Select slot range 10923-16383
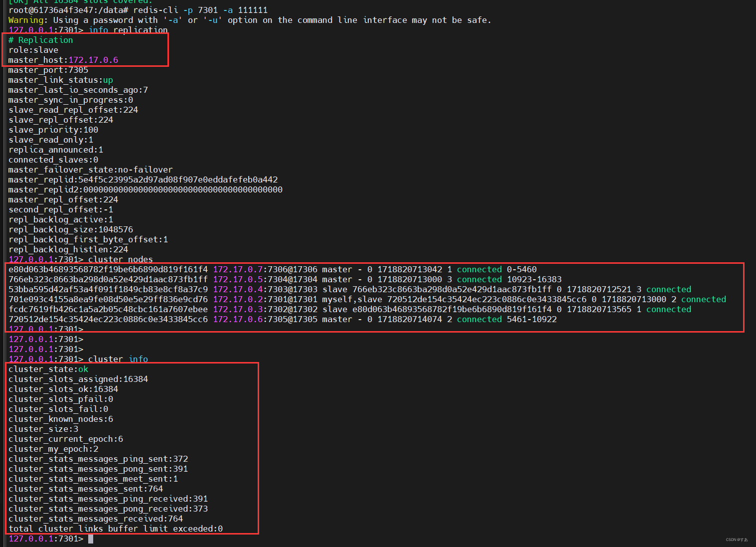The height and width of the screenshot is (547, 756). pyautogui.click(x=534, y=279)
